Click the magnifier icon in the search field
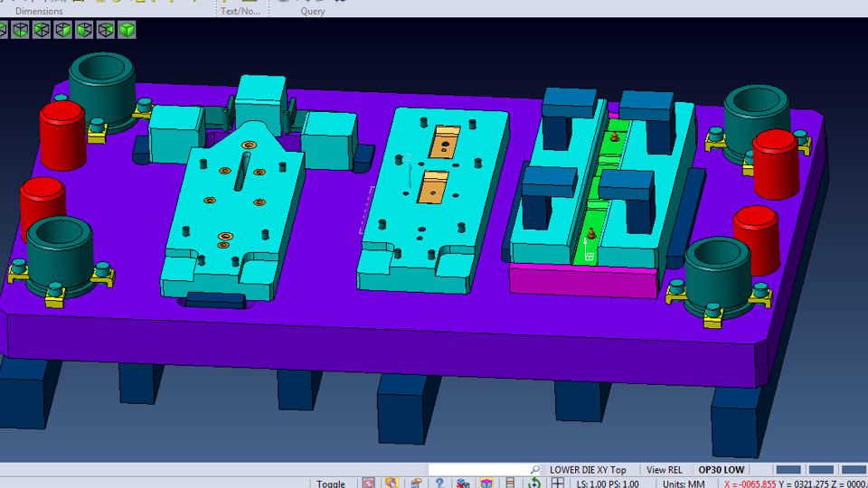Image resolution: width=868 pixels, height=488 pixels. pos(535,470)
